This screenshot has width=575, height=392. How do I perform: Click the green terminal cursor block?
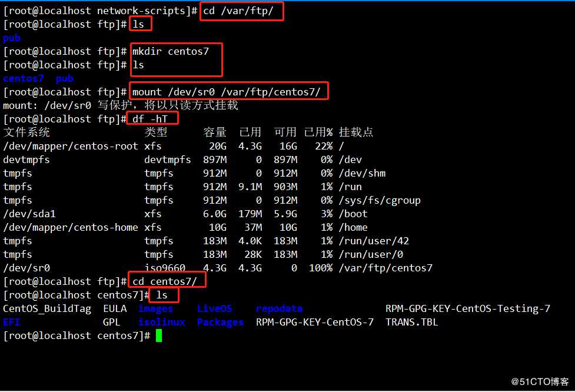159,336
